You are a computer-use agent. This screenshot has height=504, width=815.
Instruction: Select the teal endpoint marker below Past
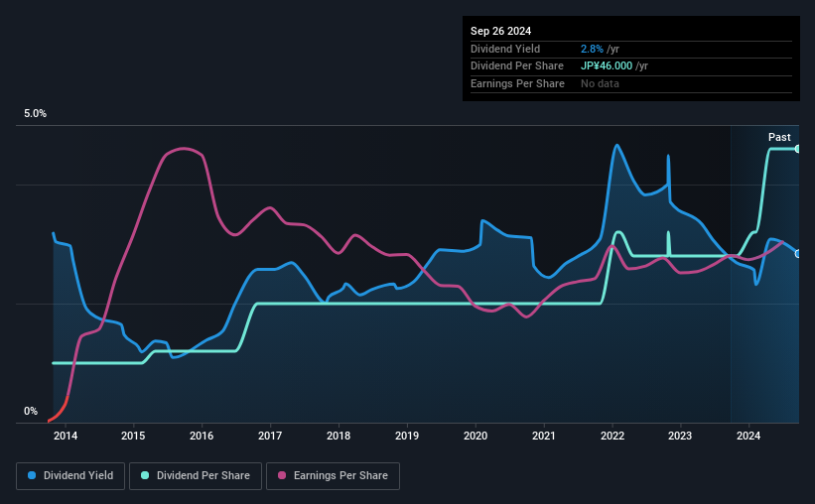(798, 149)
